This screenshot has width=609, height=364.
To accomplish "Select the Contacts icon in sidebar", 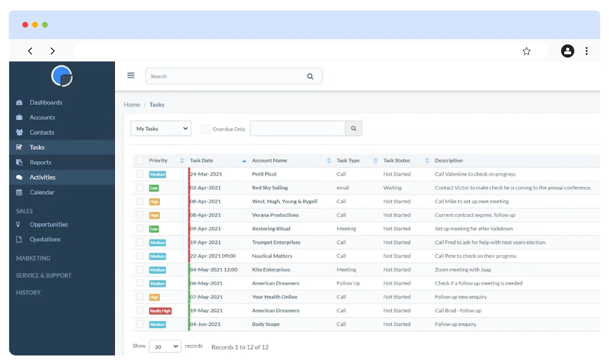I will click(x=19, y=132).
